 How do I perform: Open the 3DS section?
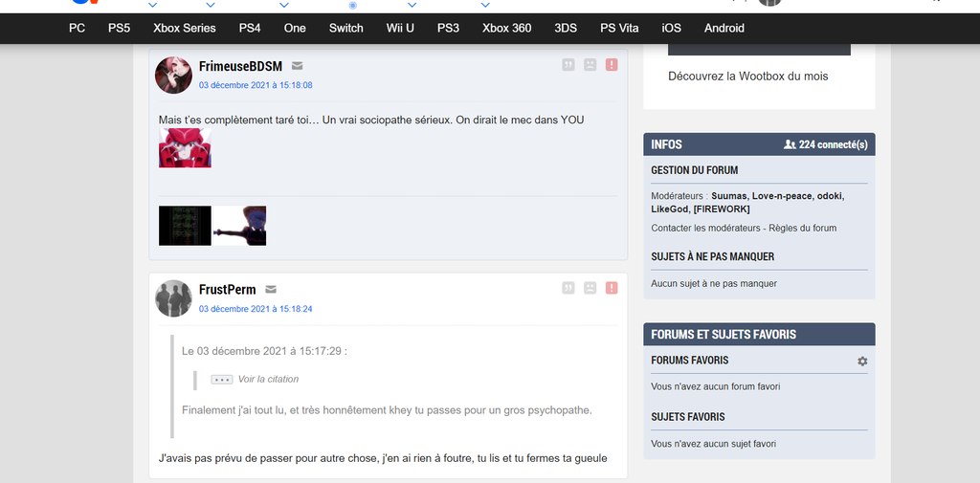[566, 28]
